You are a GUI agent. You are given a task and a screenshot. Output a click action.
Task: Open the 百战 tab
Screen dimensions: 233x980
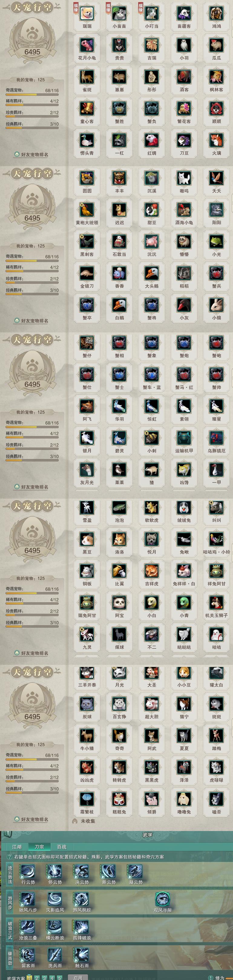[x=62, y=846]
